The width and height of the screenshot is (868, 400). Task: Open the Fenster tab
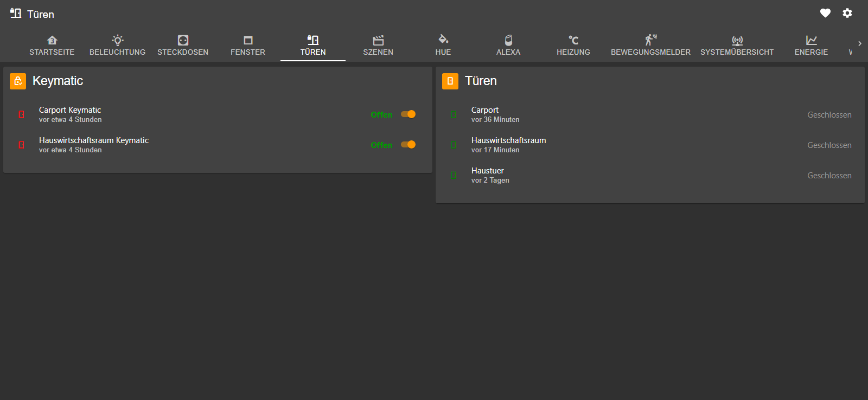point(248,46)
